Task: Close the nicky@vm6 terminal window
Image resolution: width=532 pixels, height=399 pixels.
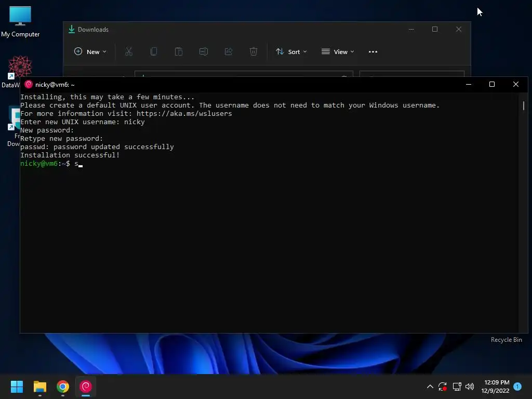Action: tap(516, 85)
